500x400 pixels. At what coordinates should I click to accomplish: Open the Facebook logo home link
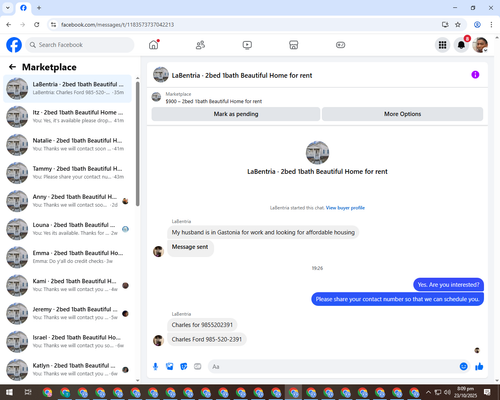pos(14,45)
